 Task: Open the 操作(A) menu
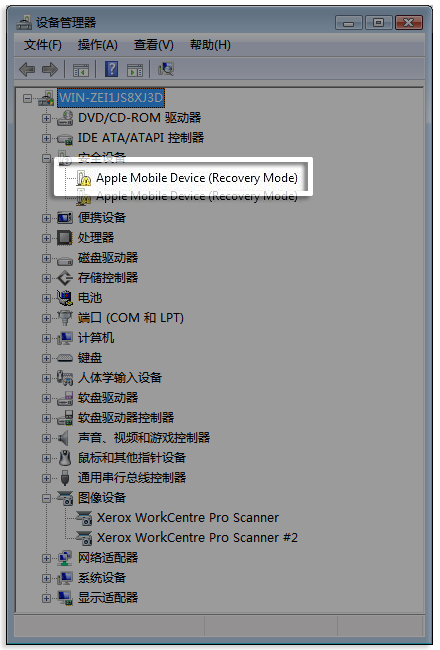click(x=97, y=45)
